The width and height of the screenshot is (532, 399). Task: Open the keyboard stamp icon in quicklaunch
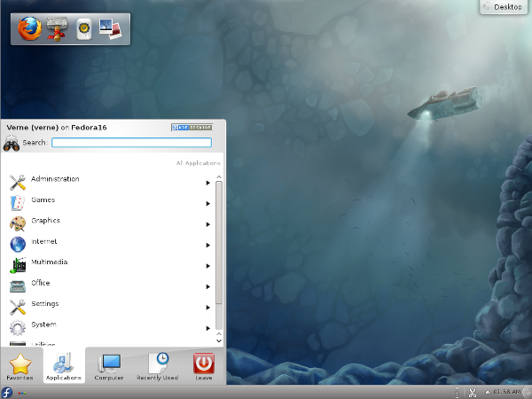[x=57, y=29]
